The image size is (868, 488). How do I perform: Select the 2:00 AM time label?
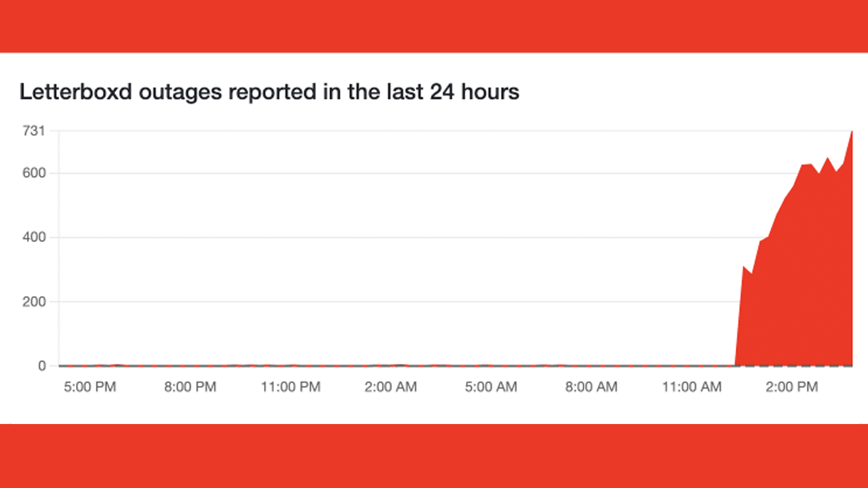(391, 387)
